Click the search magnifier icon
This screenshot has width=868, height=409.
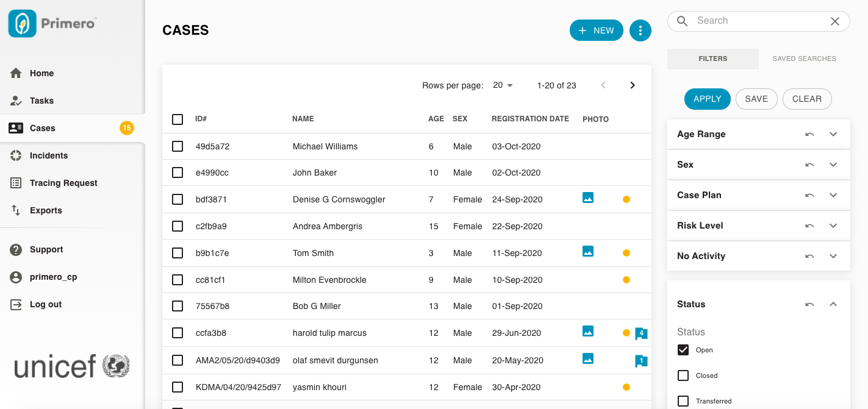tap(683, 21)
